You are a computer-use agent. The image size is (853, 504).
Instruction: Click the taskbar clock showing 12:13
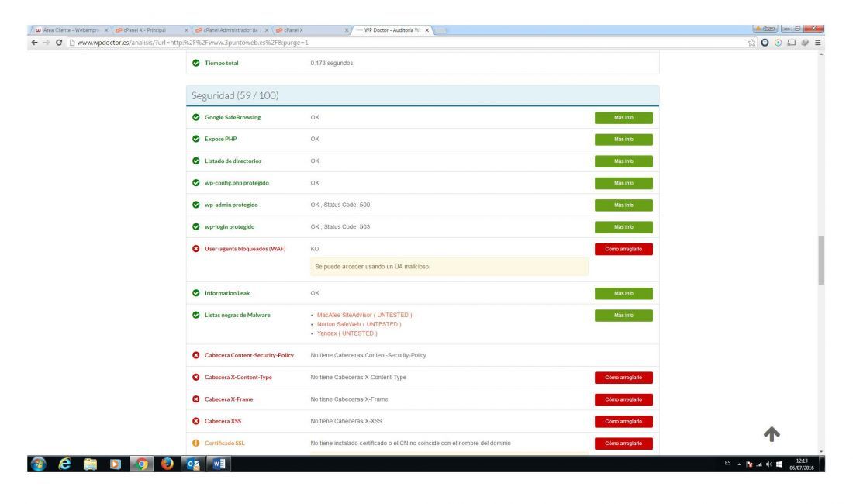[802, 464]
